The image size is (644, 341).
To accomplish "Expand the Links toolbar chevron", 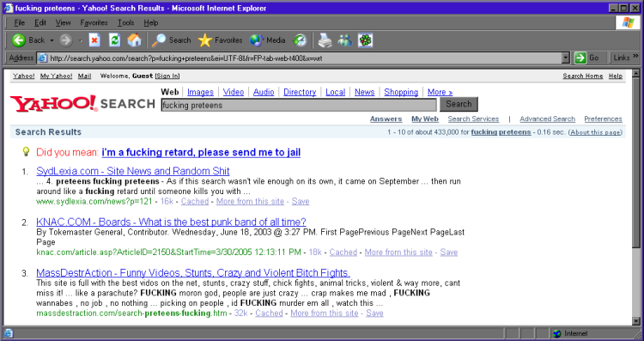I will point(635,56).
